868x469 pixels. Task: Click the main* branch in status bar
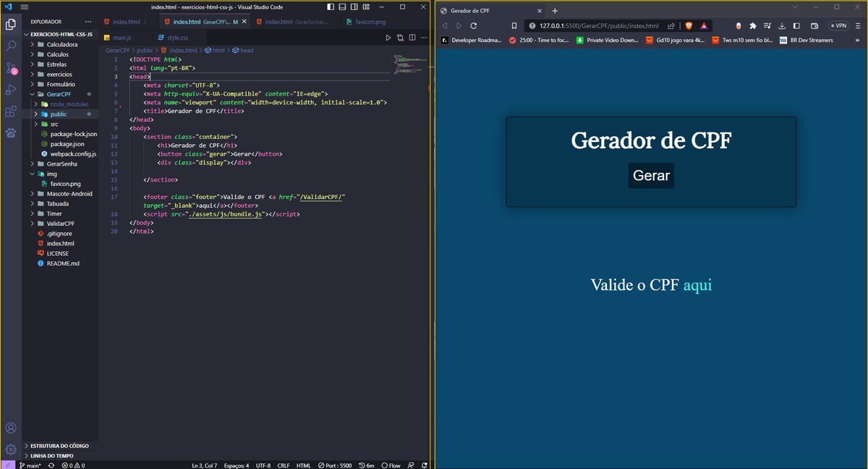click(x=30, y=465)
